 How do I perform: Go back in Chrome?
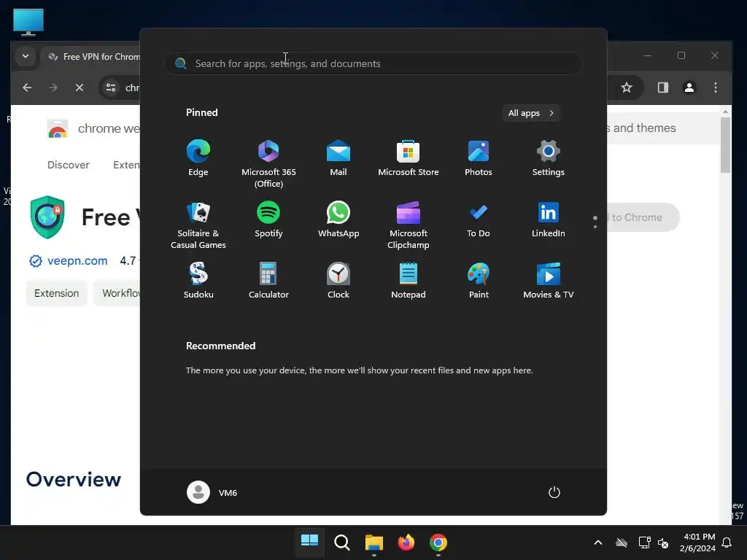27,87
